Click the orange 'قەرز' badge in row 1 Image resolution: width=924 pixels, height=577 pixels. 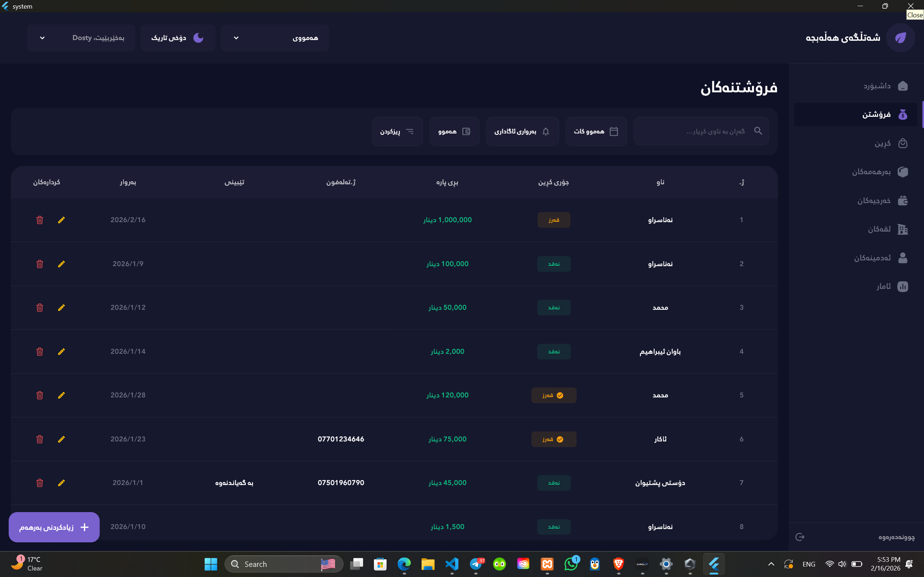point(554,220)
